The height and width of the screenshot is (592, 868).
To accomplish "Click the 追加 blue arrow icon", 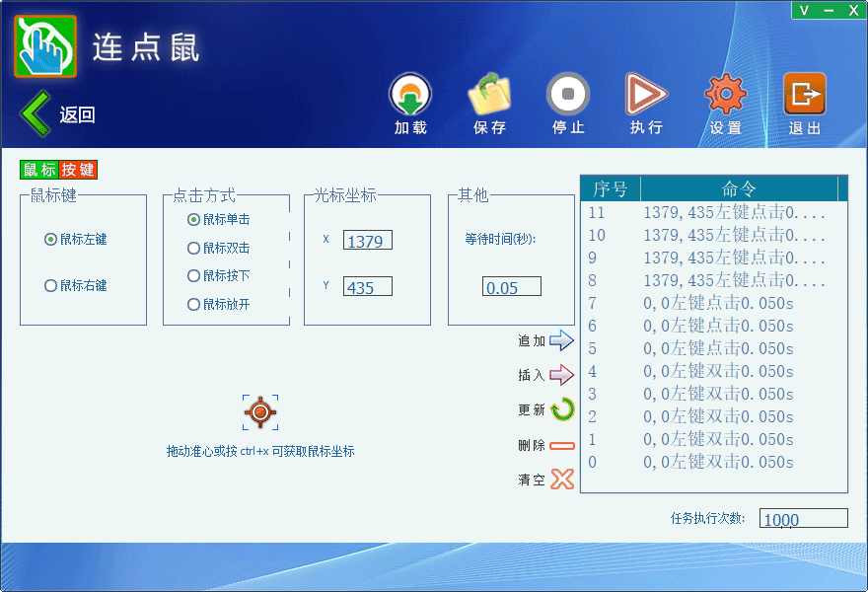I will 561,340.
